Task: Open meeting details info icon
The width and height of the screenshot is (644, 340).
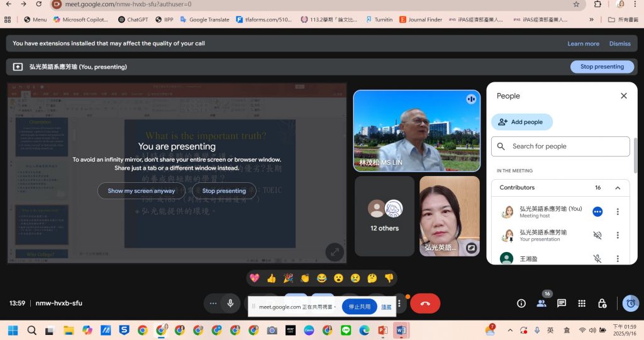Action: pyautogui.click(x=521, y=304)
